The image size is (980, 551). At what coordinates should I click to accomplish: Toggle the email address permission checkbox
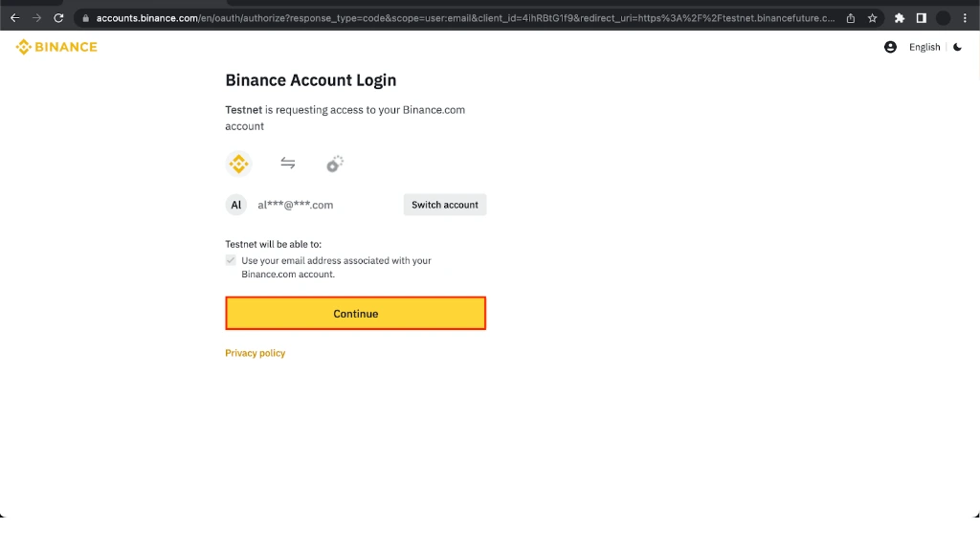231,260
